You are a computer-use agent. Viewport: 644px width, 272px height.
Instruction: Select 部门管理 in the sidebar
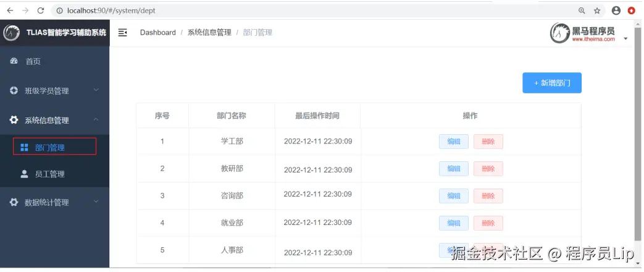(54, 147)
